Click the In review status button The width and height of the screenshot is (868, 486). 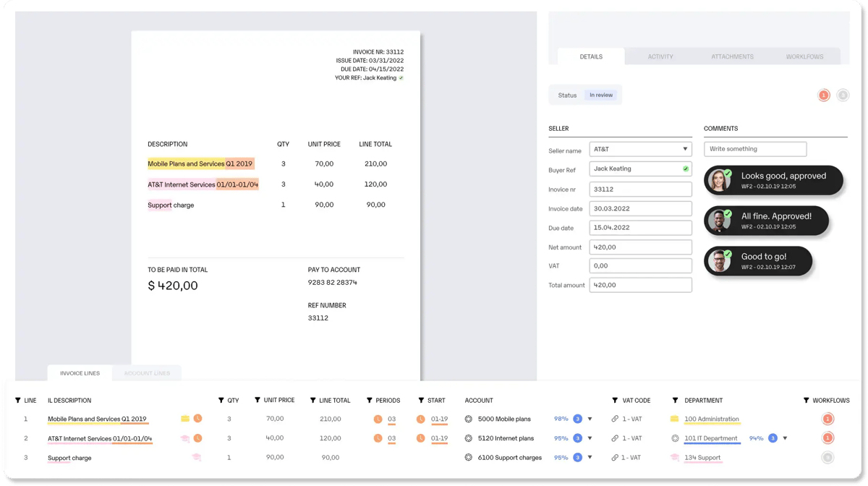click(601, 95)
